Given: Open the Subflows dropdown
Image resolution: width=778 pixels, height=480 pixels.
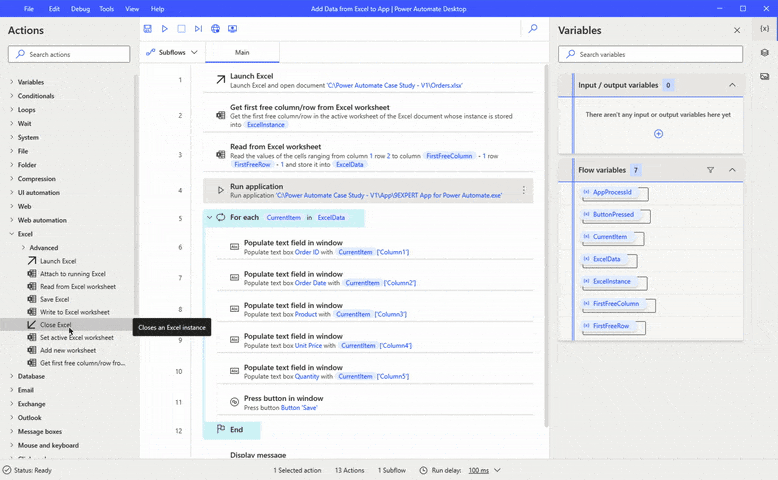Looking at the screenshot, I should (x=173, y=52).
